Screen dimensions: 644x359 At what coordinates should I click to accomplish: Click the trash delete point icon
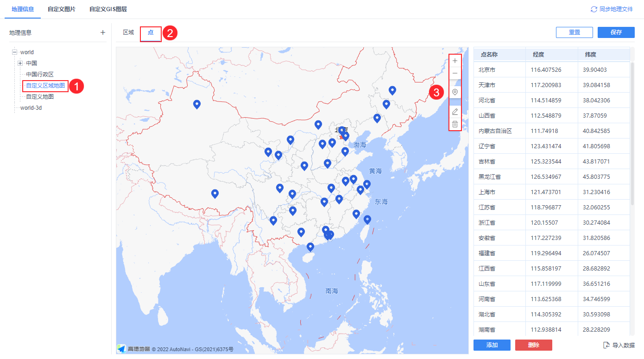(455, 124)
